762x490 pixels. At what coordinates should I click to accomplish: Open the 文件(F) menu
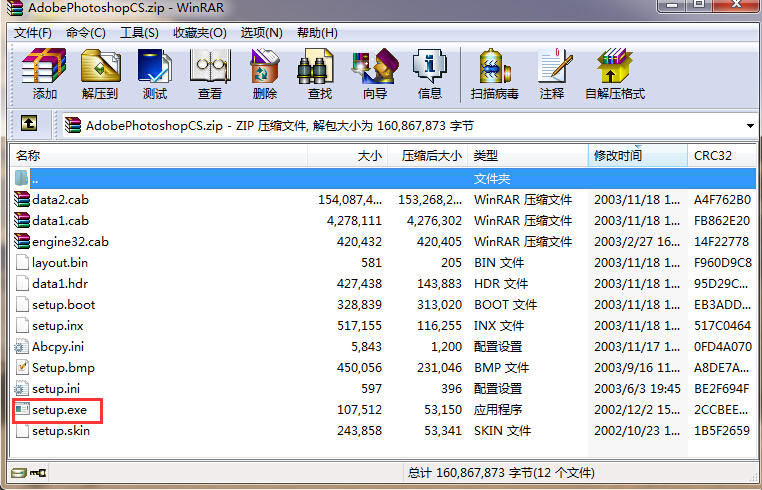[33, 33]
